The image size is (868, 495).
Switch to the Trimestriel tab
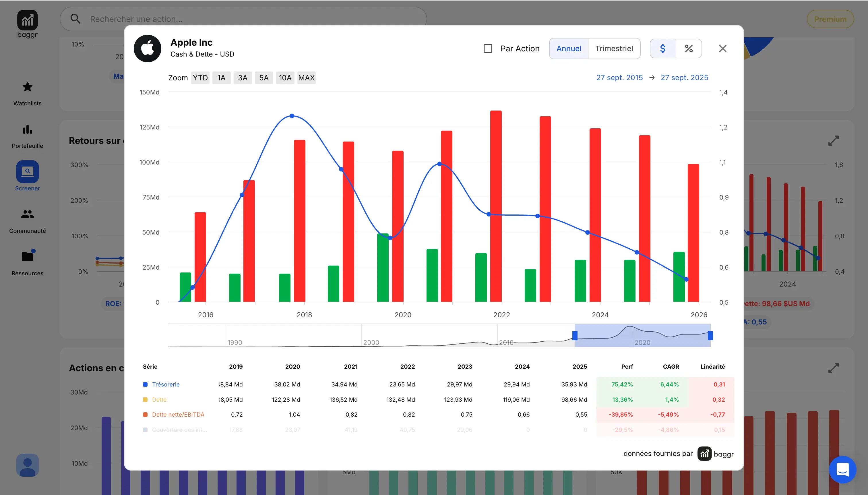[614, 49]
